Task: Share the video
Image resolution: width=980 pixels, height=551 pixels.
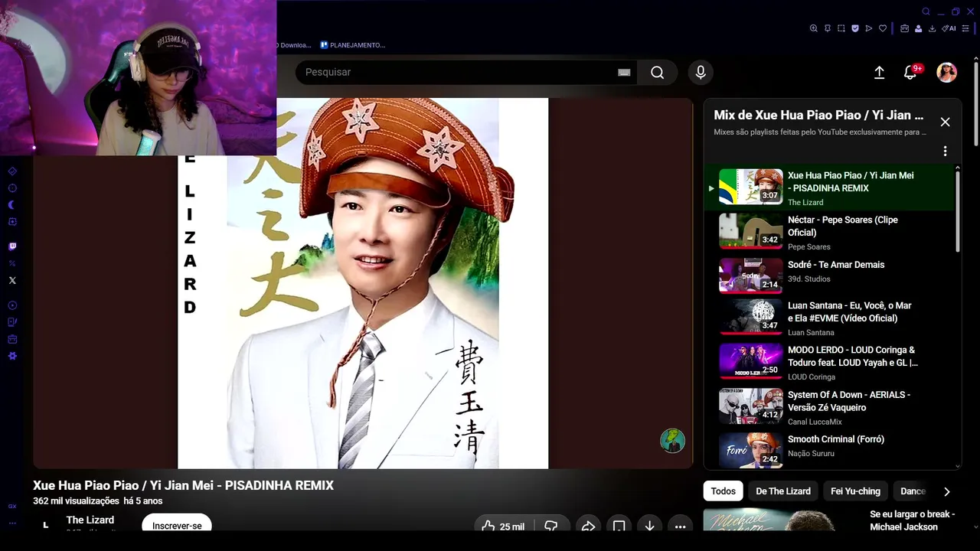Action: click(x=588, y=527)
